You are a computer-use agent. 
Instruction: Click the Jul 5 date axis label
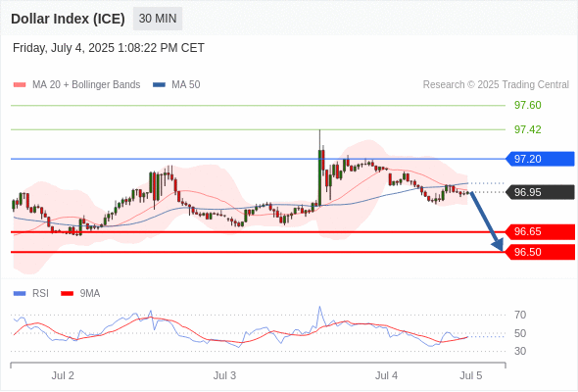coord(471,375)
